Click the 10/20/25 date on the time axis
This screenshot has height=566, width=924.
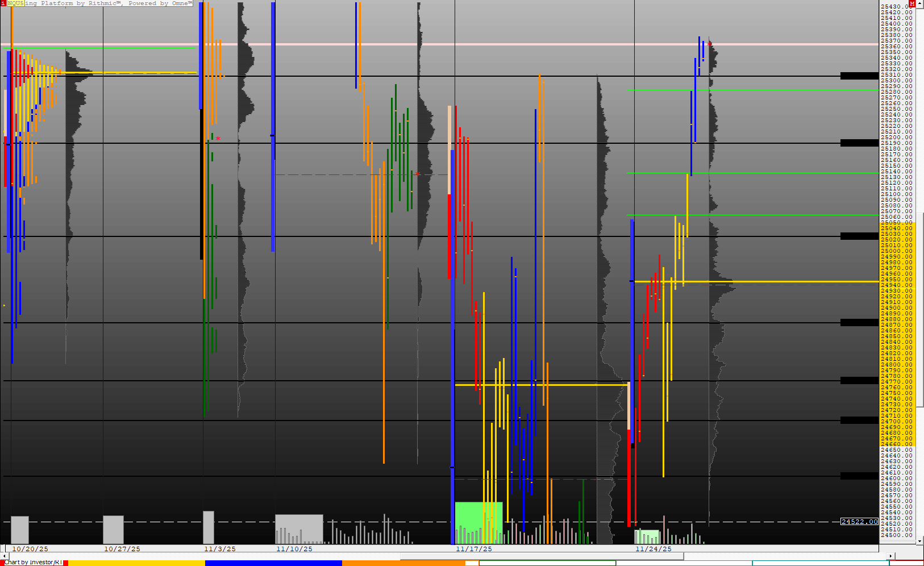(x=30, y=549)
